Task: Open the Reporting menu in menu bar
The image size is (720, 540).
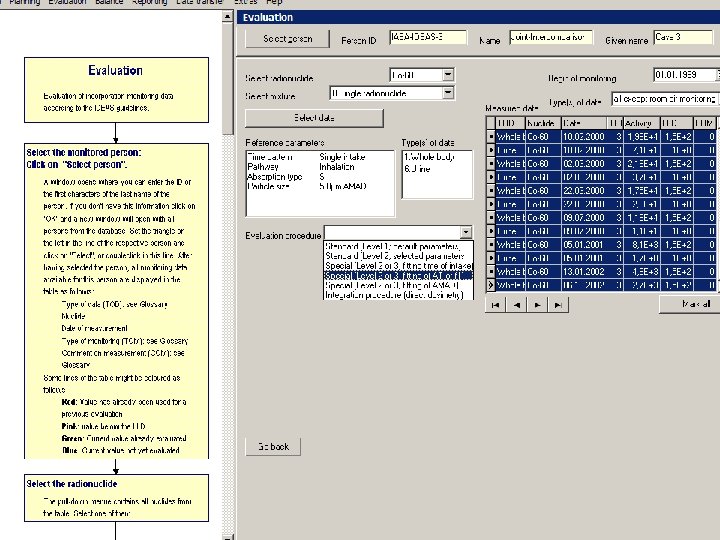Action: coord(150,2)
